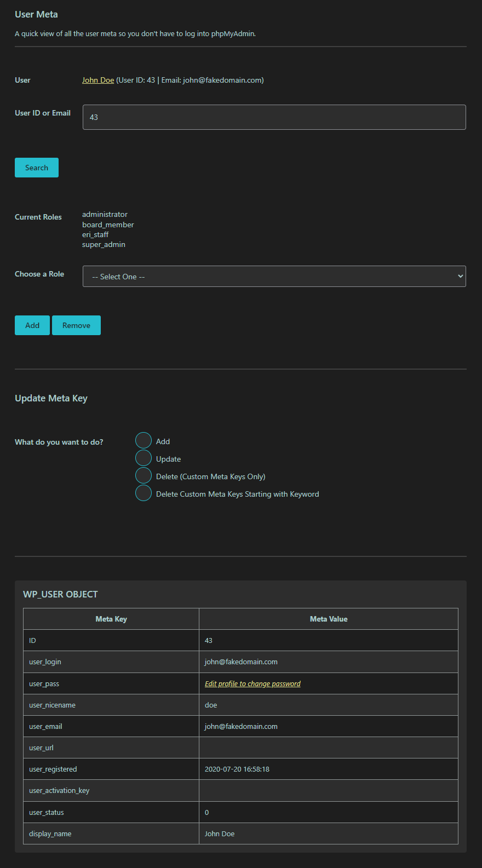
Task: Click the user_pass meta key cell
Action: pyautogui.click(x=111, y=683)
